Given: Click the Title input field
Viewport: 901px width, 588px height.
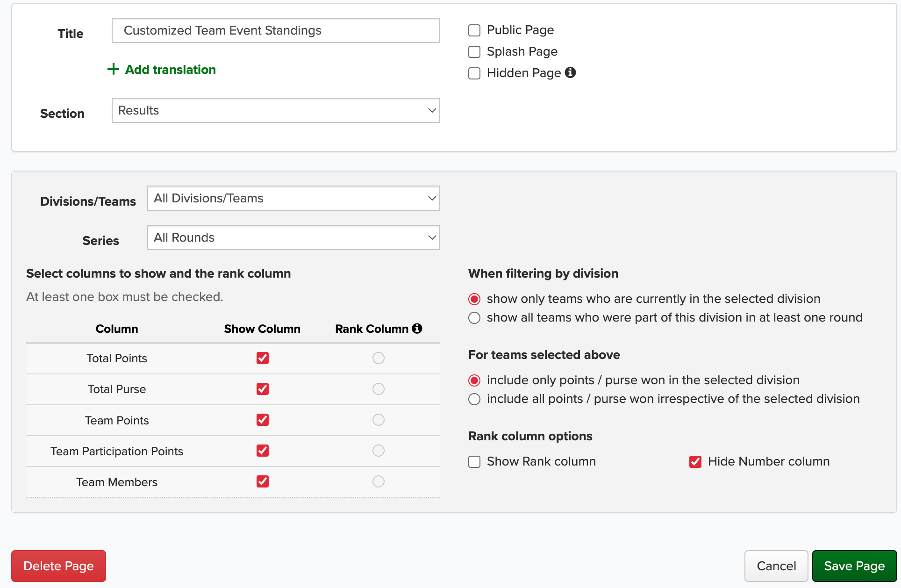Looking at the screenshot, I should [x=276, y=30].
